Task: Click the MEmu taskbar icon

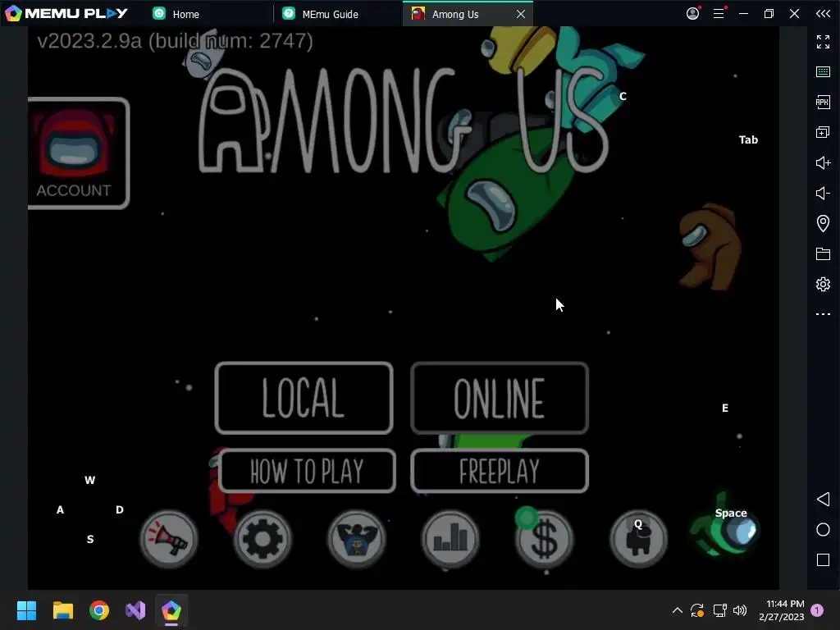Action: [x=171, y=610]
